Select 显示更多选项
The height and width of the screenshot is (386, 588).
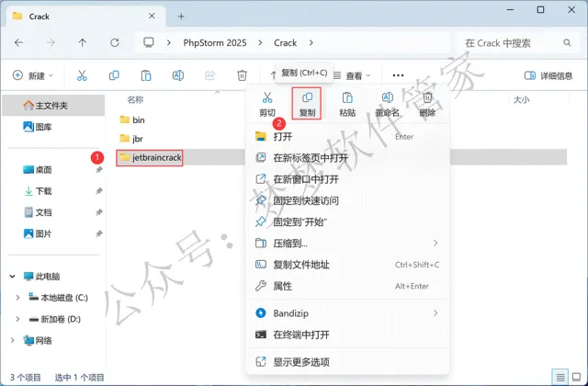click(347, 362)
